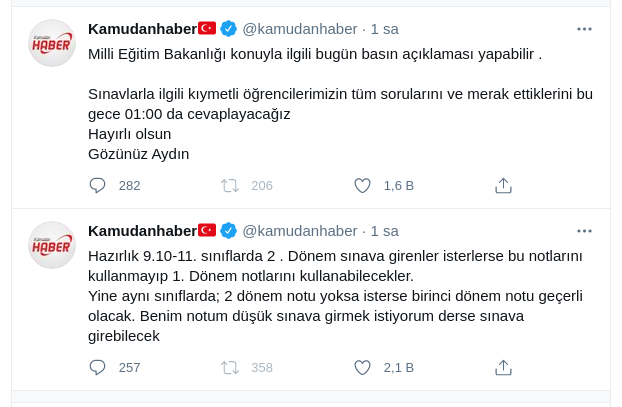Open Kamudanhaber avatar on second tweet
Viewport: 622px width, 407px height.
pos(52,245)
